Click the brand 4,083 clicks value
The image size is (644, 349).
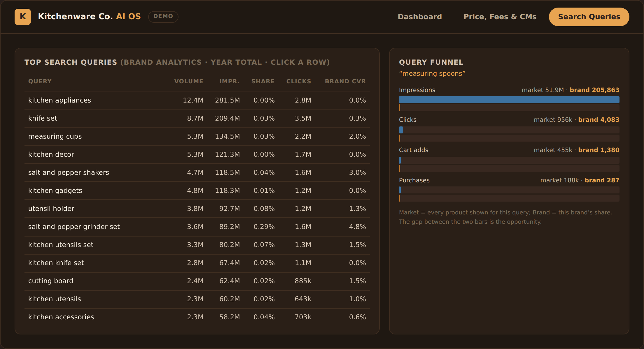599,120
